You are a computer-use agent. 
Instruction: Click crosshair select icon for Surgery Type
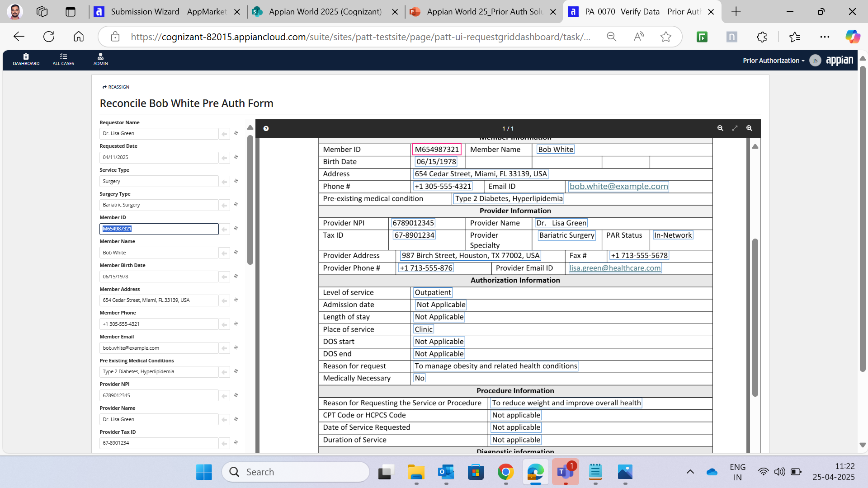click(236, 205)
